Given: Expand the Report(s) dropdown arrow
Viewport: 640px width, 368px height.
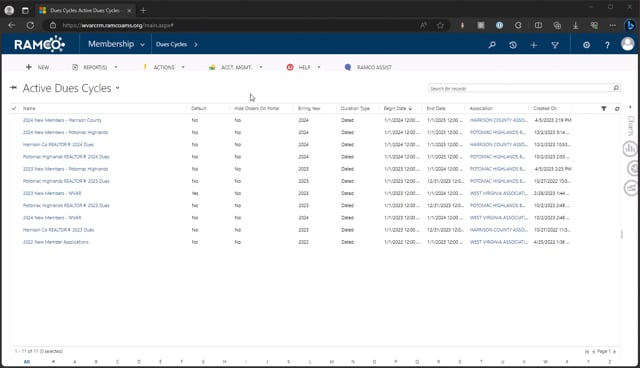Looking at the screenshot, I should 116,67.
